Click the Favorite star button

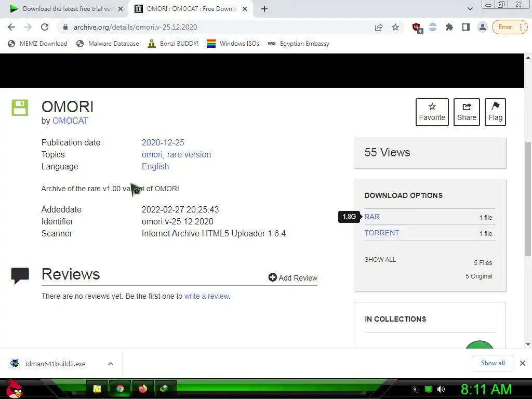[432, 112]
